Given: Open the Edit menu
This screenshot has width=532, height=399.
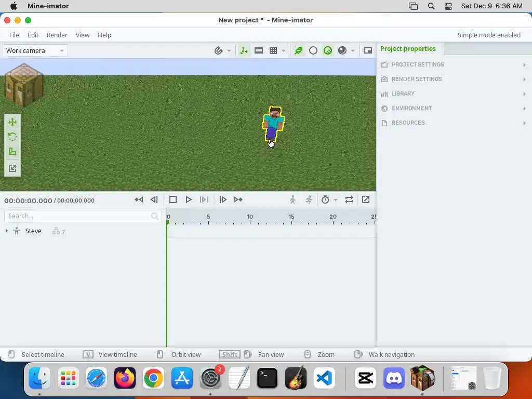Looking at the screenshot, I should [x=33, y=35].
